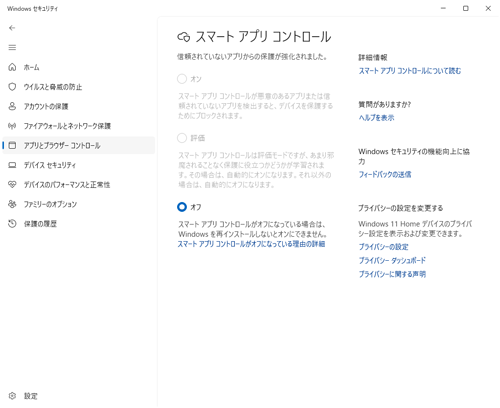The height and width of the screenshot is (408, 500).
Task: Click the history clock icon for 保護の履歴
Action: point(12,224)
